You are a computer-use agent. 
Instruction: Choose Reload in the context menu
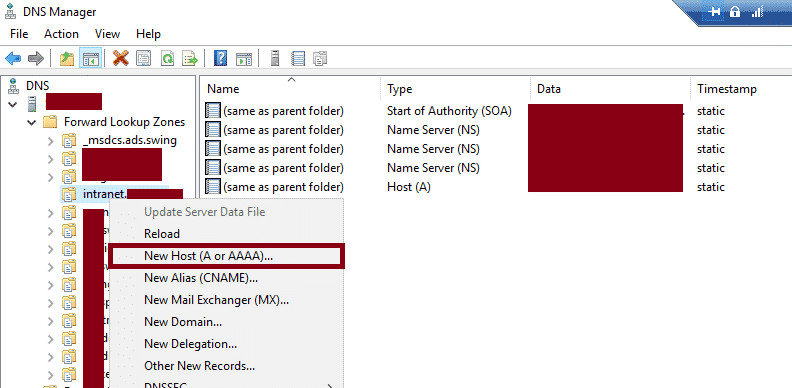(x=162, y=234)
